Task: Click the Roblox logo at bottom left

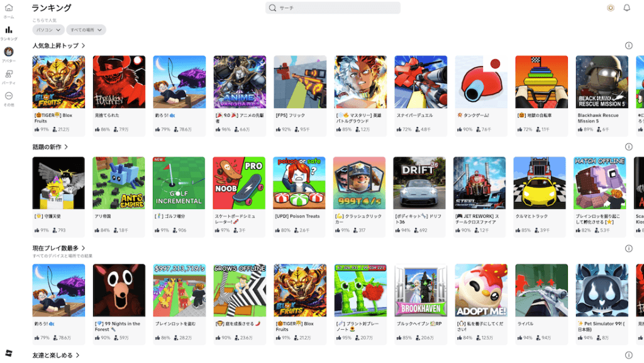Action: 9,353
